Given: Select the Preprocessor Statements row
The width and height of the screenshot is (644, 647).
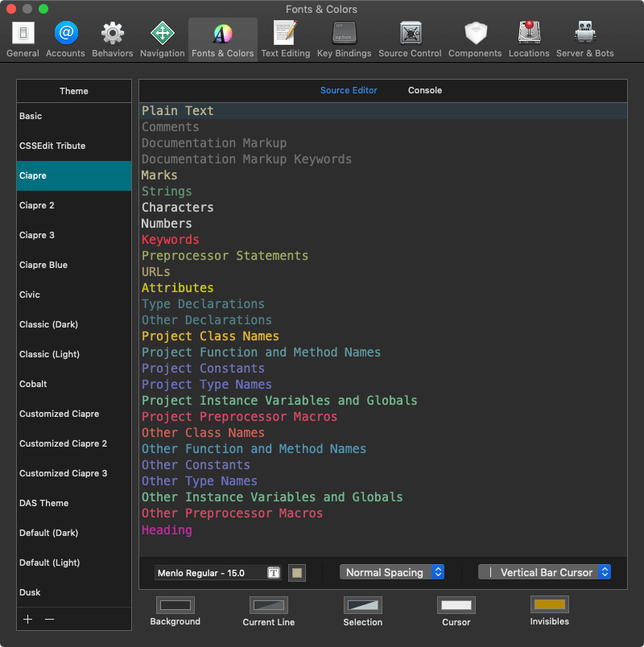Looking at the screenshot, I should (383, 255).
